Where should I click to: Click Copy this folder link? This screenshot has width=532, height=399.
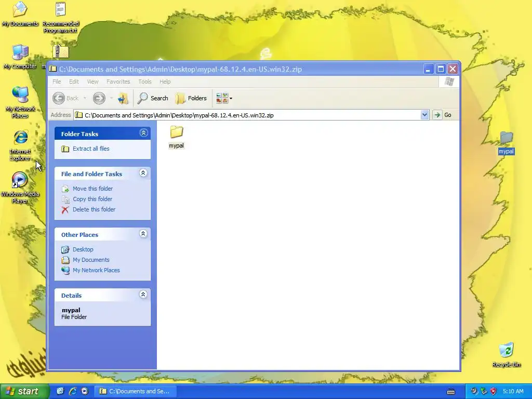point(92,199)
